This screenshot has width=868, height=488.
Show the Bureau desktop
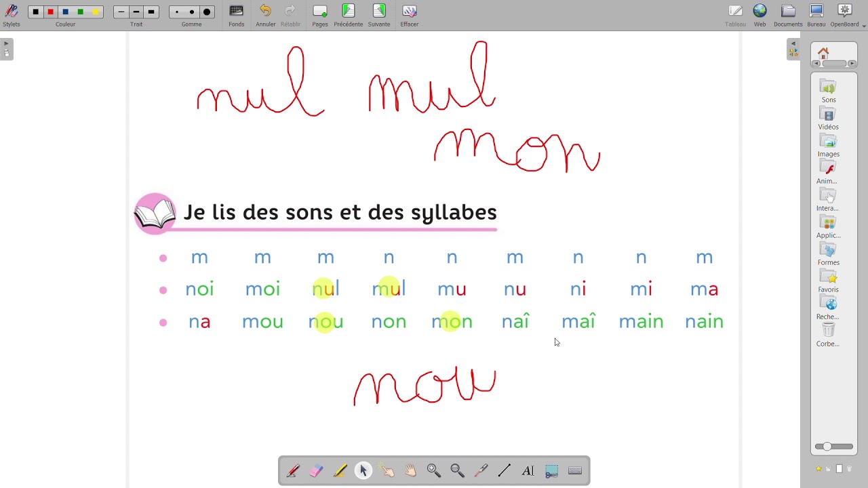tap(816, 15)
